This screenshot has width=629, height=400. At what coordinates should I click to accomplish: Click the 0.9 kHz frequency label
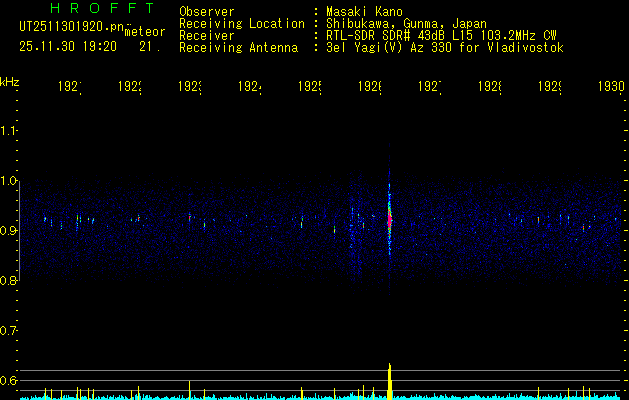point(9,230)
